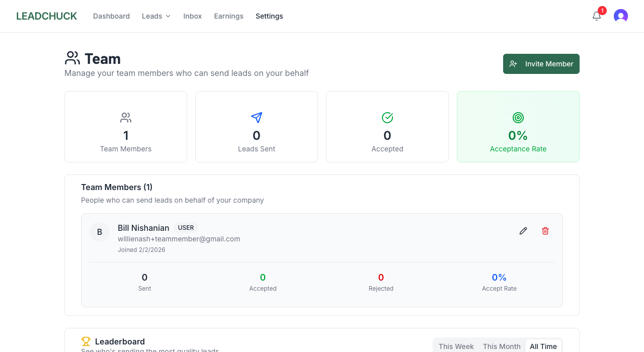
Task: Open the user profile avatar
Action: point(621,16)
